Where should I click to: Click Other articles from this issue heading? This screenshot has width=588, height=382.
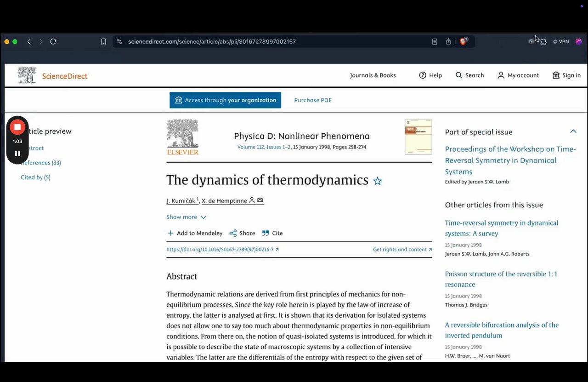494,205
